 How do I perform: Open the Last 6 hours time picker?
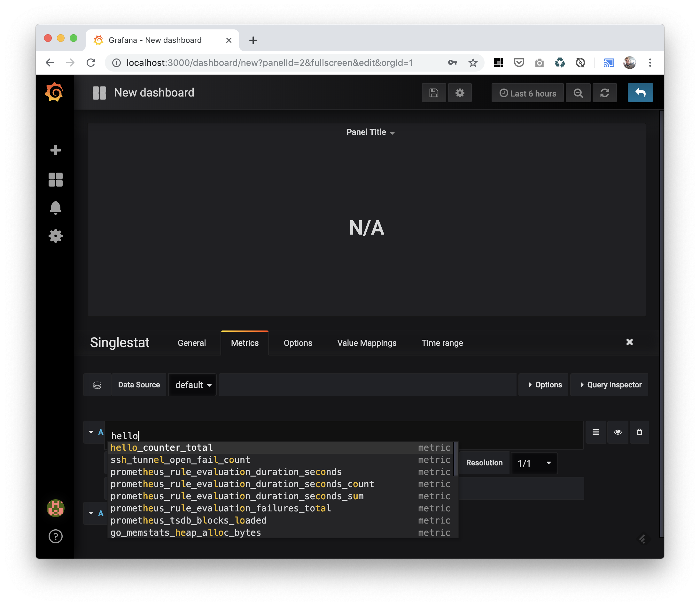[x=527, y=93]
